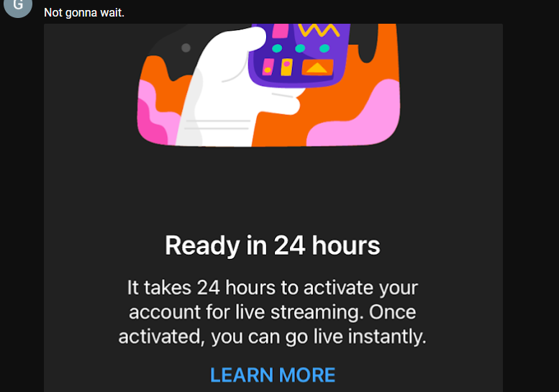
Task: Click the right teal dot on device
Action: tap(324, 48)
